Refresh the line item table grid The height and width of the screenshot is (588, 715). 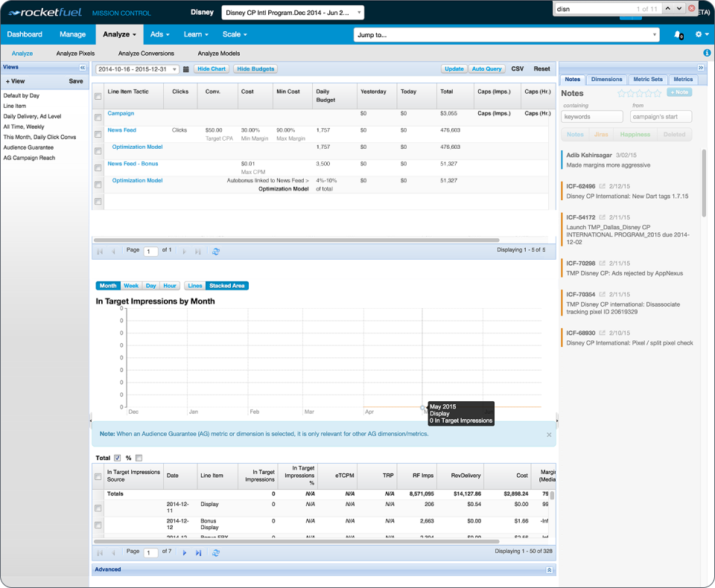[x=216, y=251]
